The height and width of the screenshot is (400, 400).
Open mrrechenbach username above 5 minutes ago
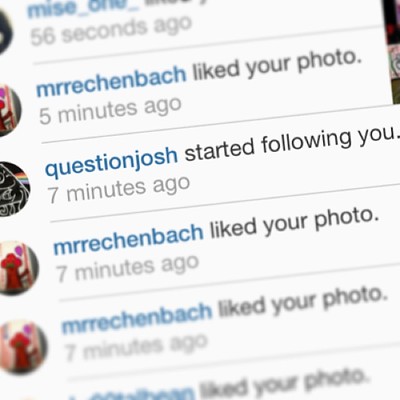coord(111,81)
